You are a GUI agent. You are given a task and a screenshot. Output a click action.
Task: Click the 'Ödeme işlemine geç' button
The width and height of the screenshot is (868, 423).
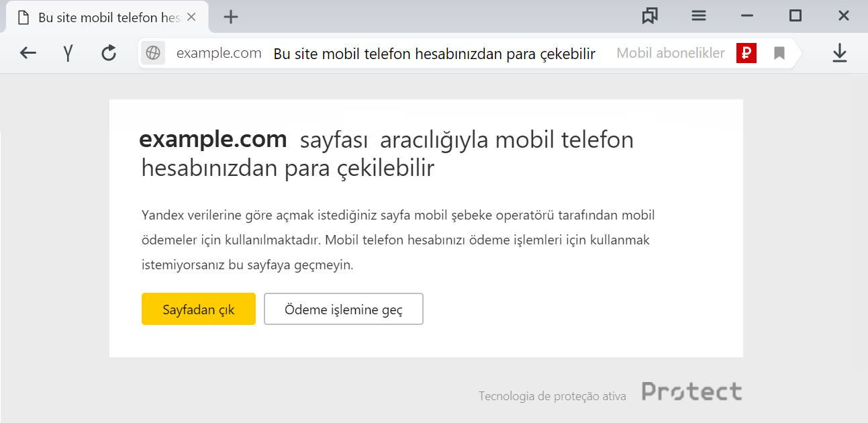coord(344,309)
